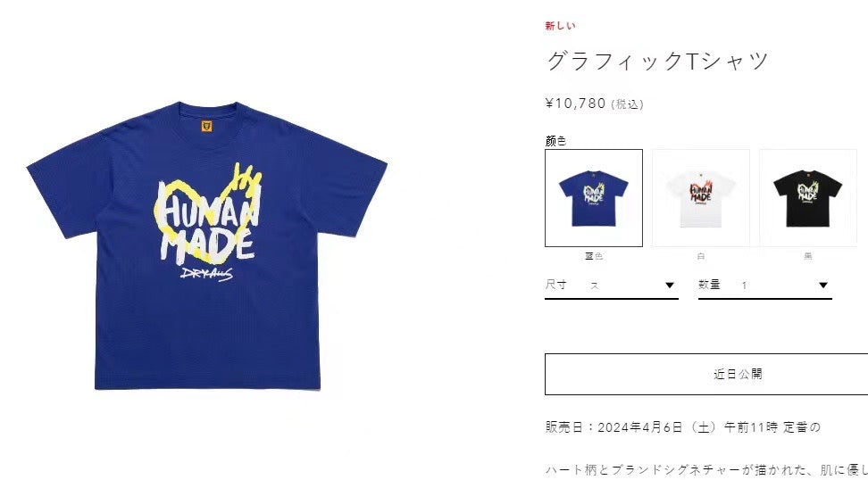This screenshot has width=868, height=480.
Task: Click the 販売日 release date line
Action: [x=682, y=427]
